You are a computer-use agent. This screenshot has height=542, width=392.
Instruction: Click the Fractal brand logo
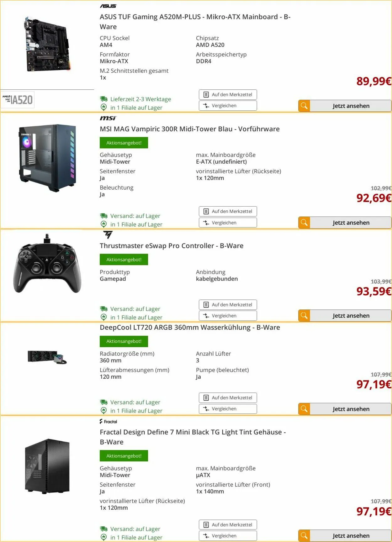tap(108, 422)
